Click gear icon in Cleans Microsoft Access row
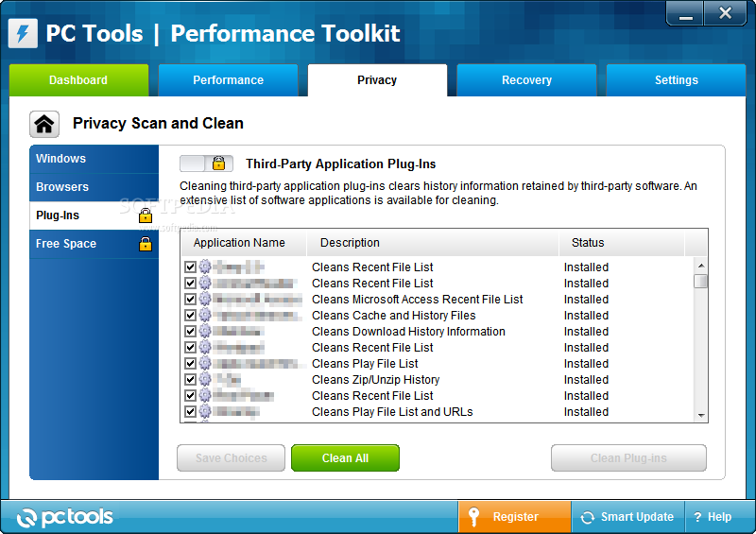Screen dimensions: 756x534 (205, 299)
